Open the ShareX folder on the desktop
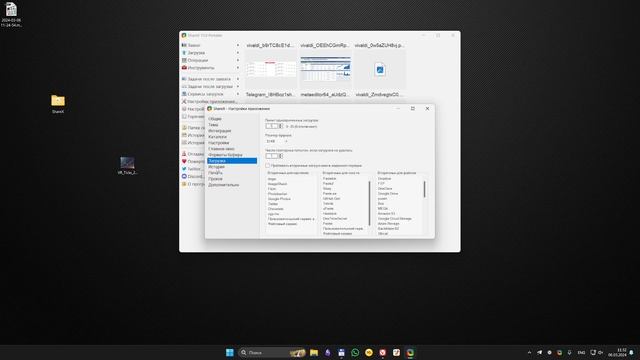 (58, 103)
